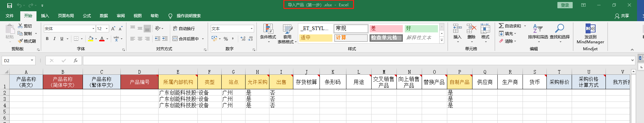The image size is (644, 123).
Task: Open the cell Format (格式) menu
Action: point(485,33)
